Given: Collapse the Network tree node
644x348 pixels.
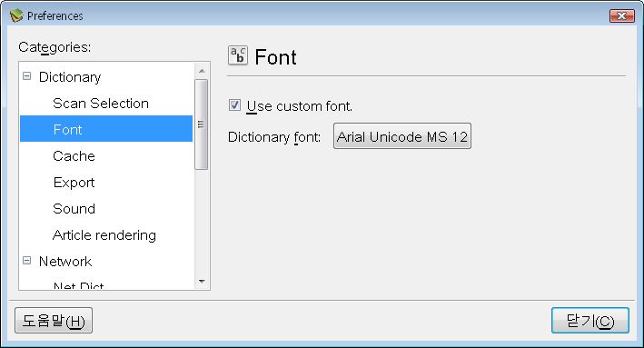Looking at the screenshot, I should click(26, 261).
